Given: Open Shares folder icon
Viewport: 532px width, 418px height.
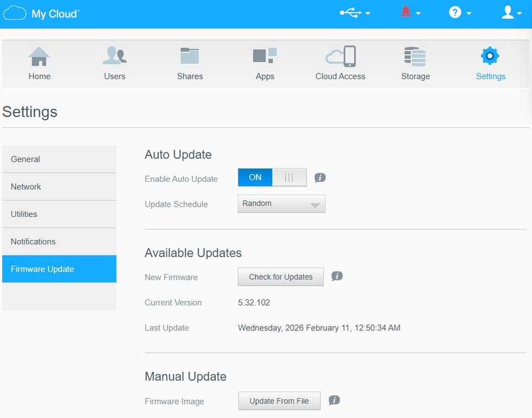Looking at the screenshot, I should pyautogui.click(x=190, y=55).
